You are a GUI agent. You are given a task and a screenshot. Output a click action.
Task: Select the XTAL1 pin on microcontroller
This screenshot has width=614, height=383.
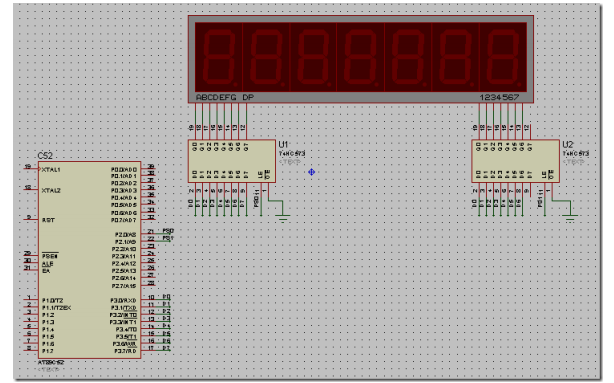32,169
